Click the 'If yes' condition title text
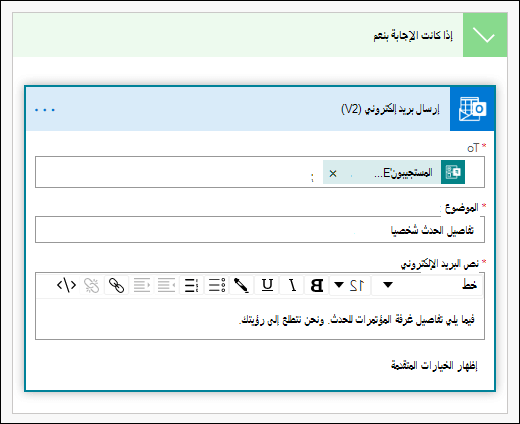520x424 pixels. [413, 35]
